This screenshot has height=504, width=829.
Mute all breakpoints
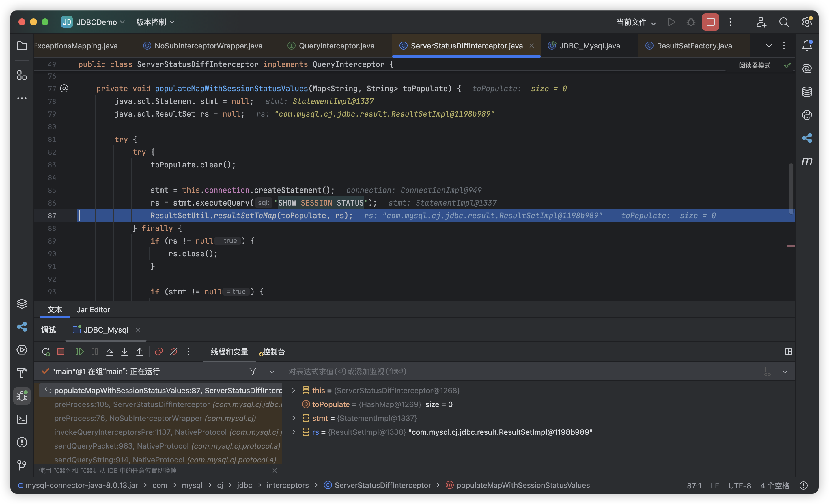tap(173, 352)
